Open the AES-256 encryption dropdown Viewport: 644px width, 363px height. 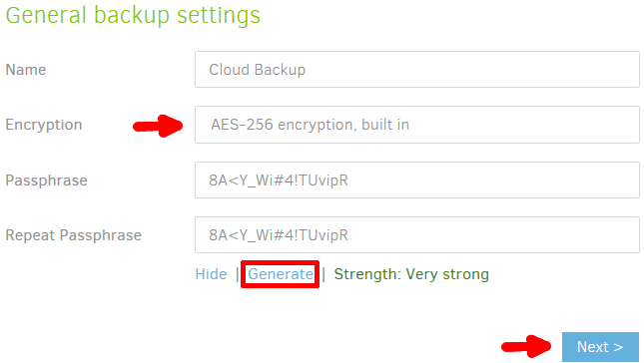417,125
